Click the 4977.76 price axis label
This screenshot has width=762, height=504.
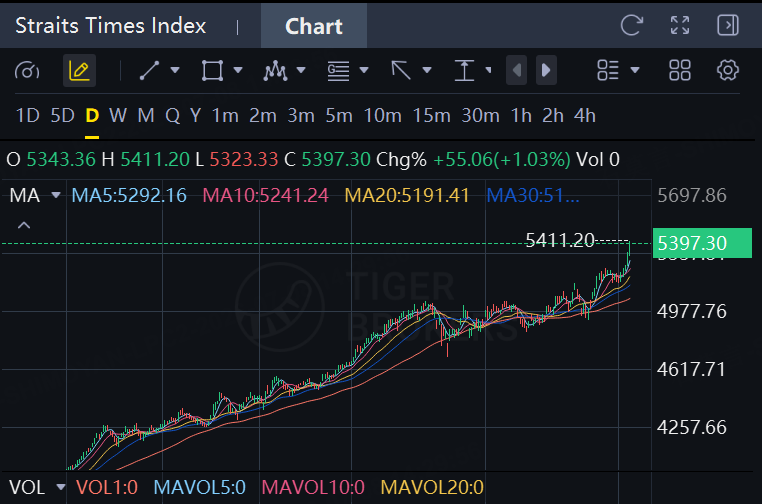[x=692, y=311]
